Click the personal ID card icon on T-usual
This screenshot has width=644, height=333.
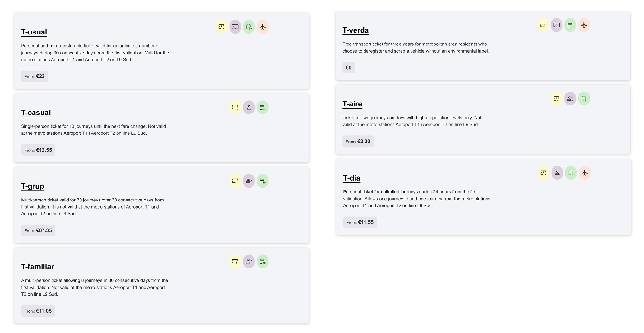tap(235, 27)
